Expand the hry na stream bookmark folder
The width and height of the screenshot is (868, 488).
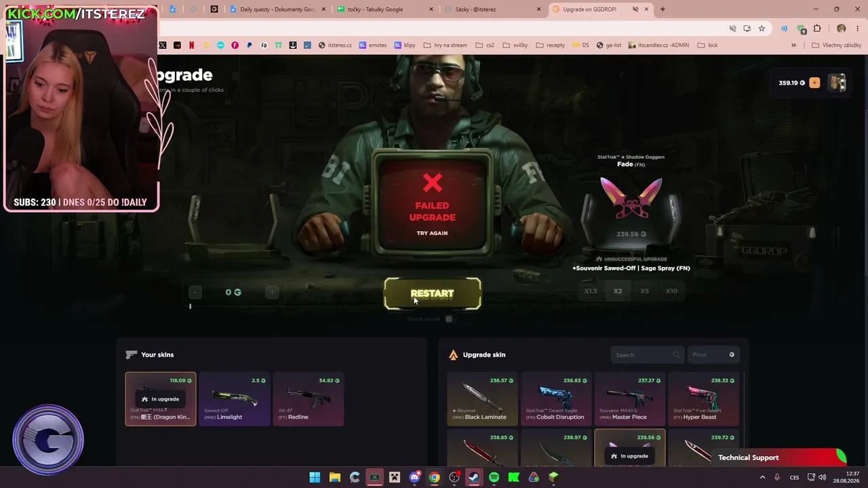pos(446,45)
